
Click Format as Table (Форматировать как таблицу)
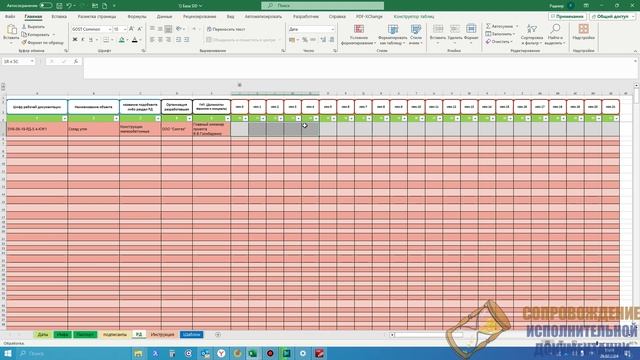[392, 34]
